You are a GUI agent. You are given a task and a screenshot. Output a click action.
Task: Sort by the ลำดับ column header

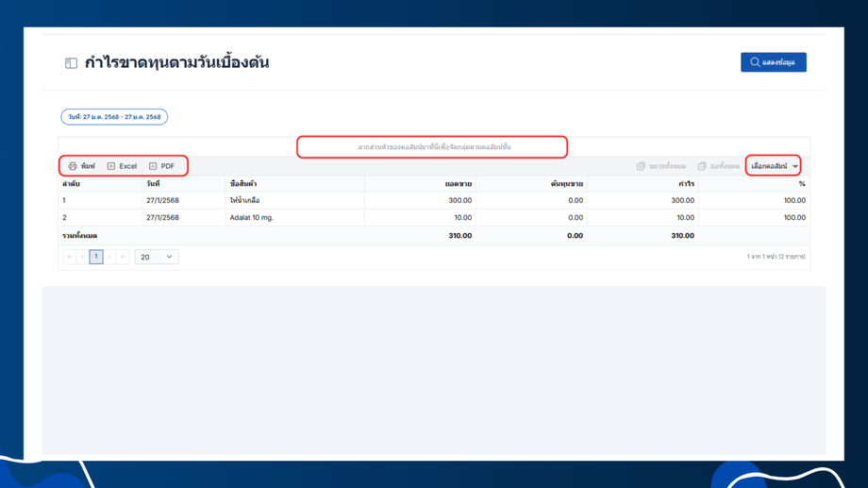100,184
